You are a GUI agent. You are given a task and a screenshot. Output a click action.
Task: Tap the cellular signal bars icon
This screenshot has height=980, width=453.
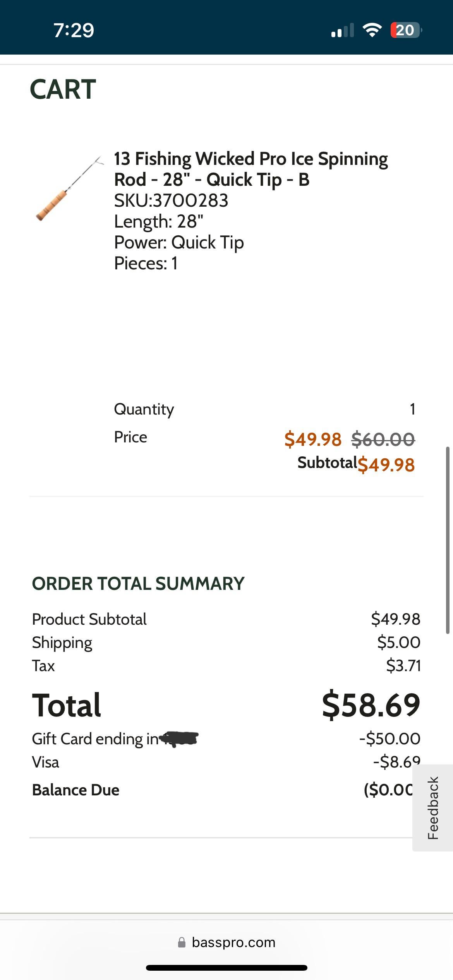343,30
